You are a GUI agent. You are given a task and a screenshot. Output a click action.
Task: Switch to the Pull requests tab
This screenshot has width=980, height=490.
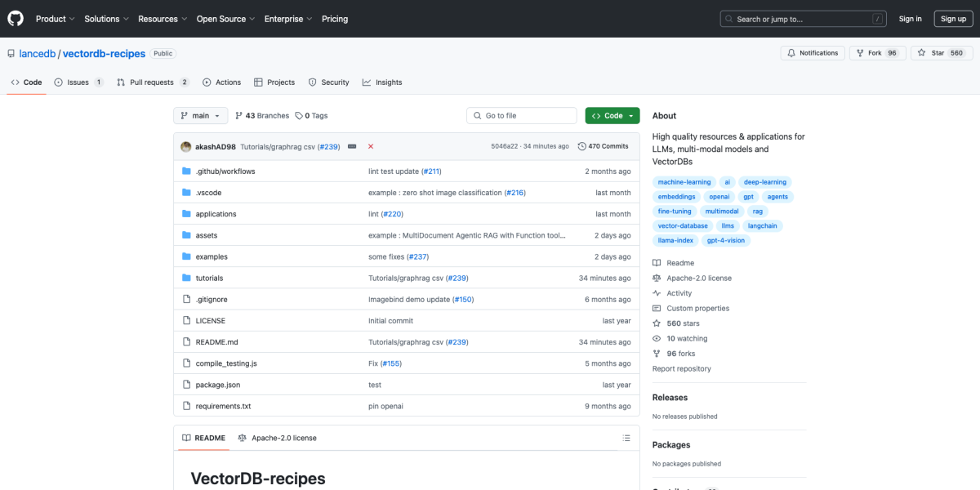152,82
